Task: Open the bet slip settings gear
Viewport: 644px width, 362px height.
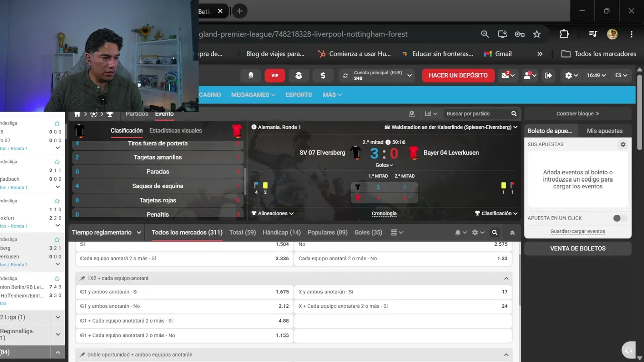Action: tap(623, 144)
